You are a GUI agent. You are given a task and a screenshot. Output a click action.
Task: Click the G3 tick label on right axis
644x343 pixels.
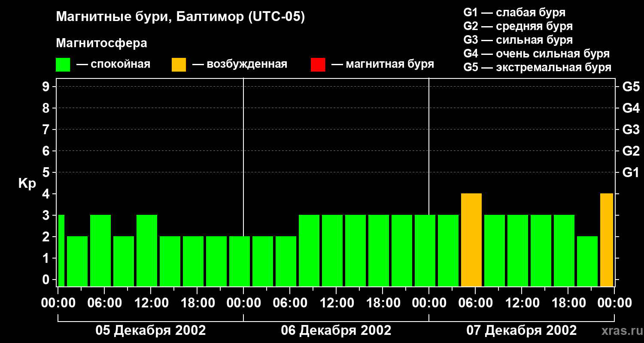coord(631,130)
